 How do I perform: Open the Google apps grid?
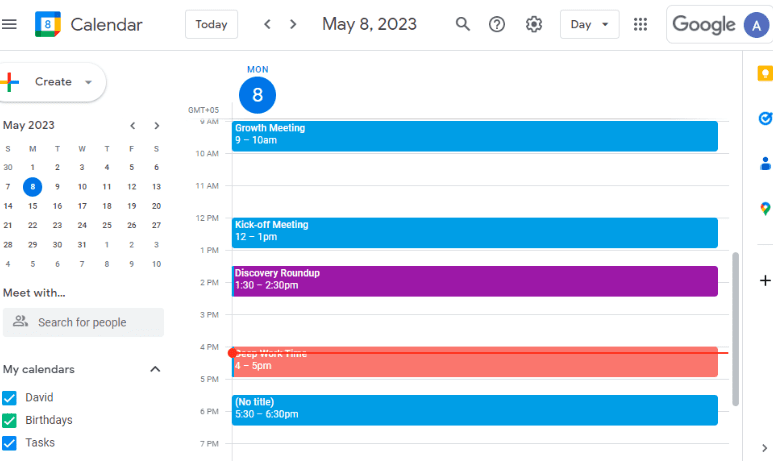pos(640,24)
